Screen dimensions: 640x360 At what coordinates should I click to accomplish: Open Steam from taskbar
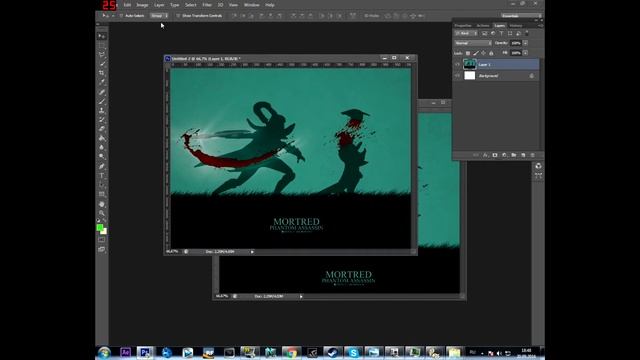point(333,352)
